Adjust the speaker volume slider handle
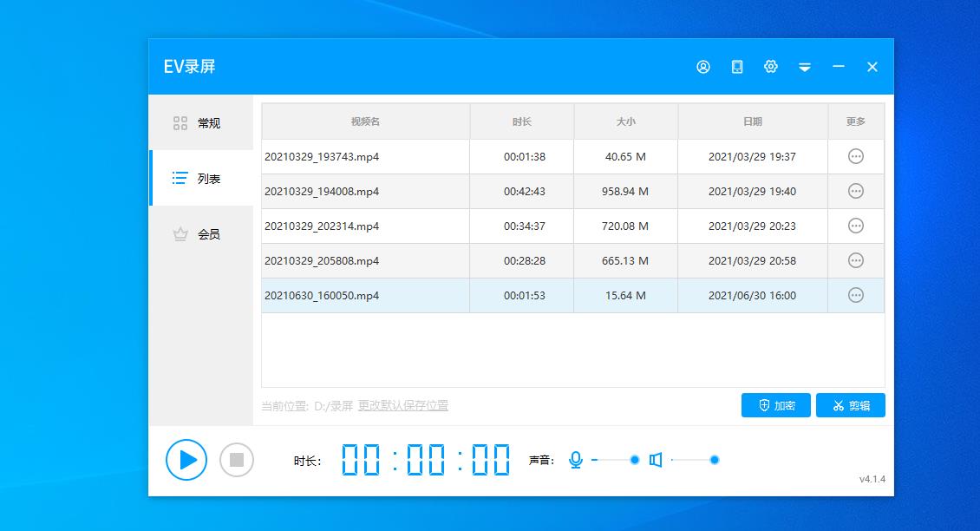This screenshot has height=531, width=980. click(x=715, y=460)
